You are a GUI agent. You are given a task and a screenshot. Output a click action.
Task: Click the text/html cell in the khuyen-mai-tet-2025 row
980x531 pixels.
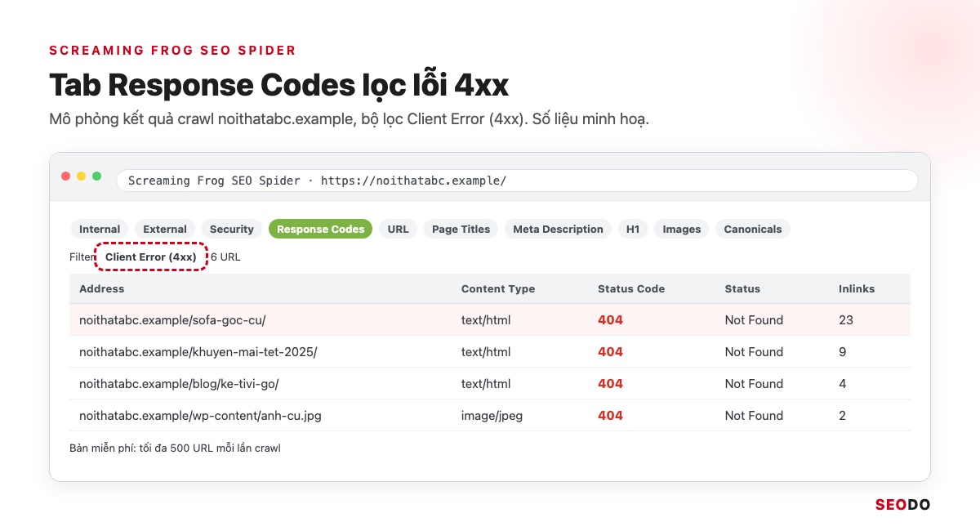pos(486,352)
